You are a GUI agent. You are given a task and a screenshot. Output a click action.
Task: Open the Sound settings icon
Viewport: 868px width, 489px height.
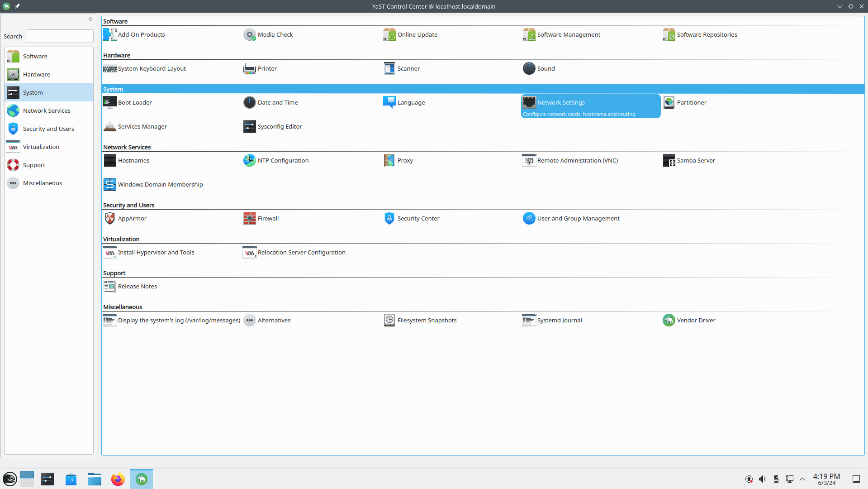tap(529, 68)
